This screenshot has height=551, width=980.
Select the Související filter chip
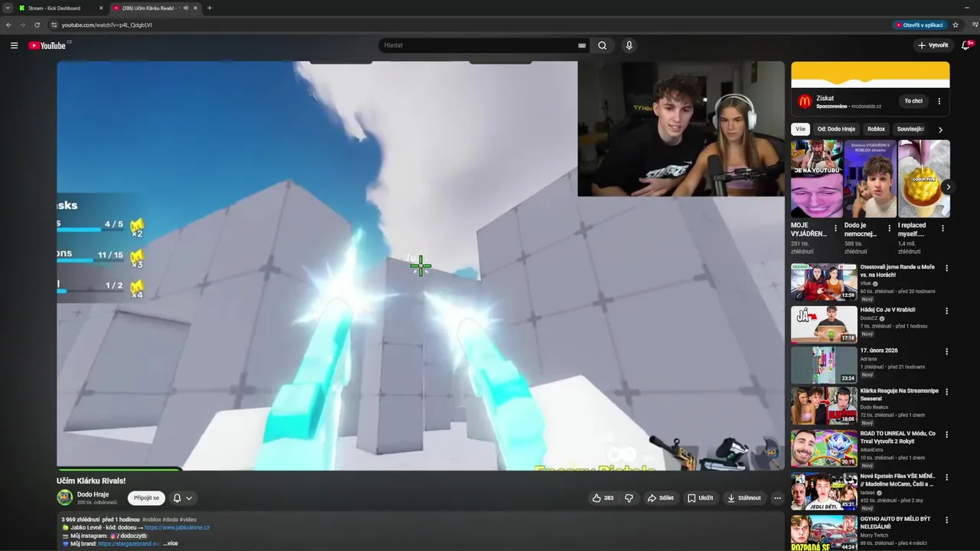click(x=910, y=129)
